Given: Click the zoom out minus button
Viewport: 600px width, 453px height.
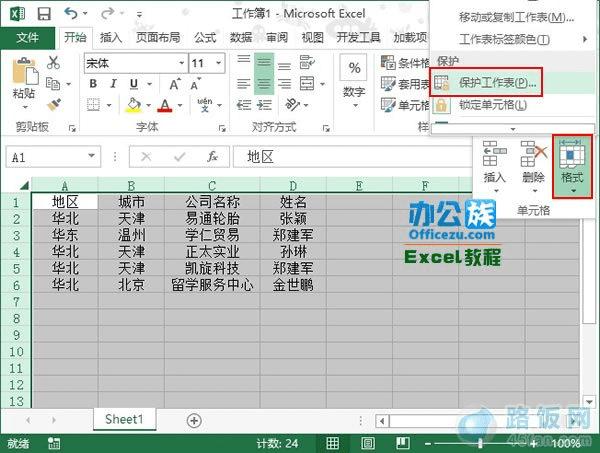Looking at the screenshot, I should (x=428, y=444).
